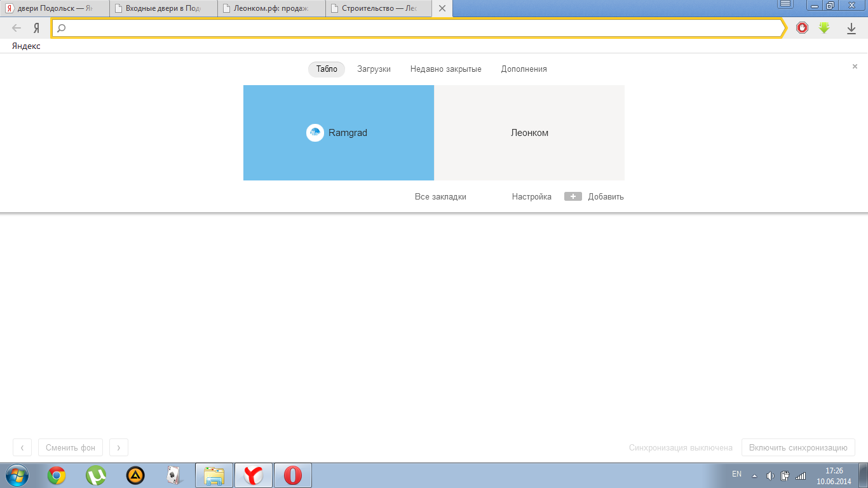Open the volume speaker tray icon
Viewport: 868px width, 488px height.
tap(770, 475)
